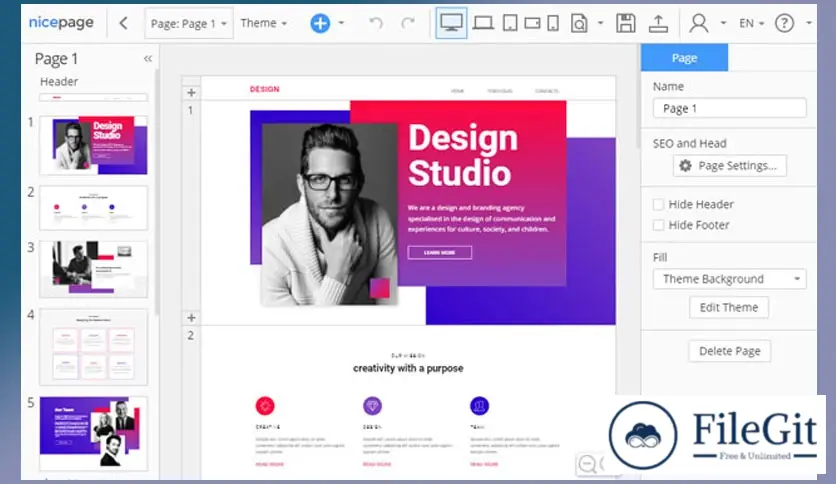Select the Page tab in properties panel
This screenshot has width=836, height=484.
tap(684, 58)
